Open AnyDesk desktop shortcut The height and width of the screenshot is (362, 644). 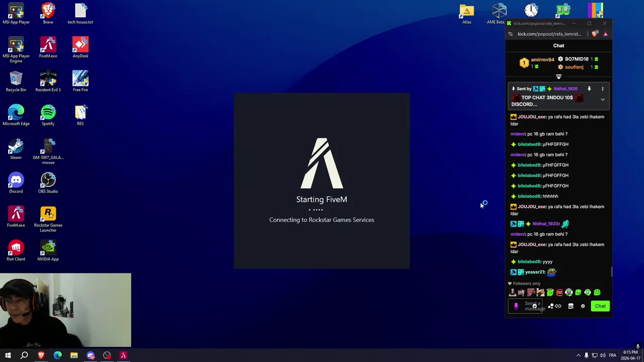click(x=80, y=47)
